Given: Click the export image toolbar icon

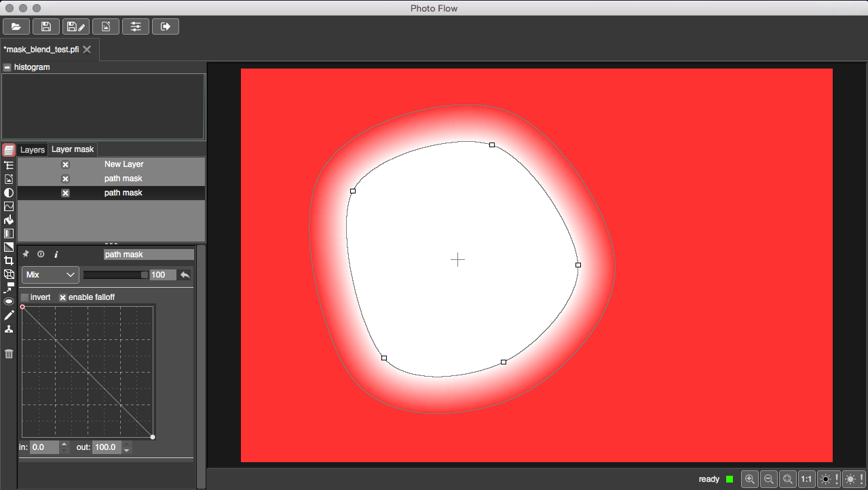Looking at the screenshot, I should [x=106, y=26].
